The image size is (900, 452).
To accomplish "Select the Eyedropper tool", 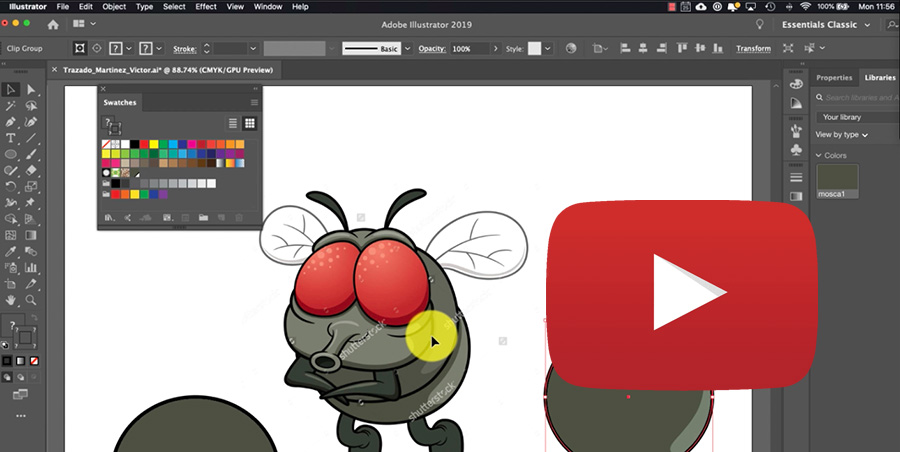I will pyautogui.click(x=10, y=252).
